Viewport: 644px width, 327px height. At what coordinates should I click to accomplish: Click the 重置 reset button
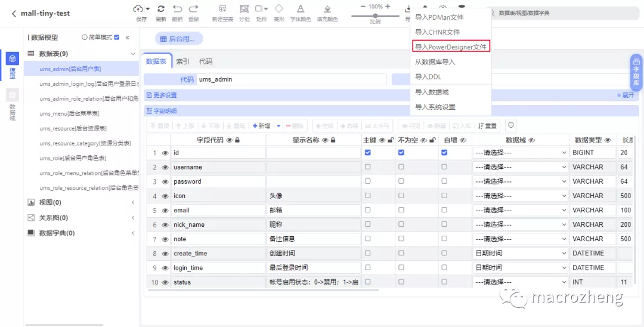(487, 126)
